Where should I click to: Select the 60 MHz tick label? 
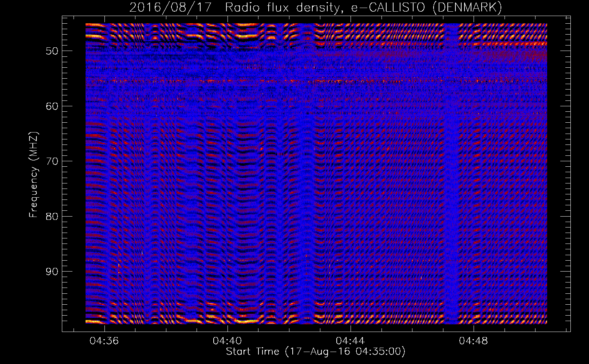(x=52, y=106)
